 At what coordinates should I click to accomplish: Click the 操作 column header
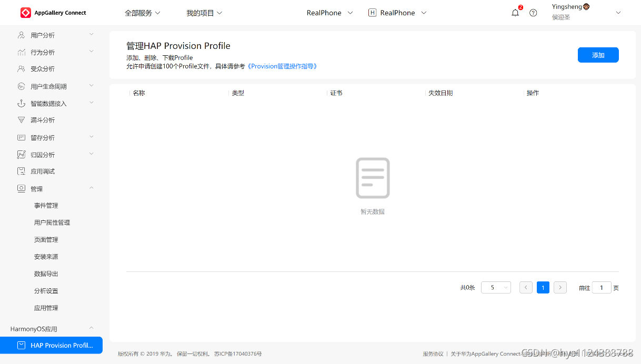point(533,93)
